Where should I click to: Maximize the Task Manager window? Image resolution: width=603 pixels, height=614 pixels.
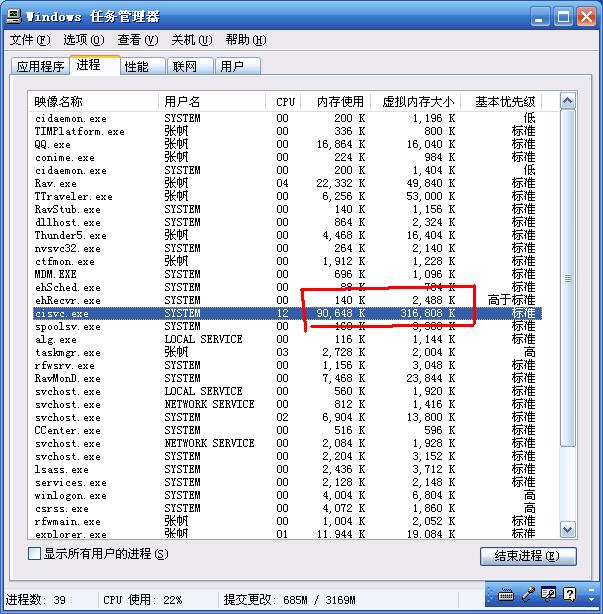(563, 17)
